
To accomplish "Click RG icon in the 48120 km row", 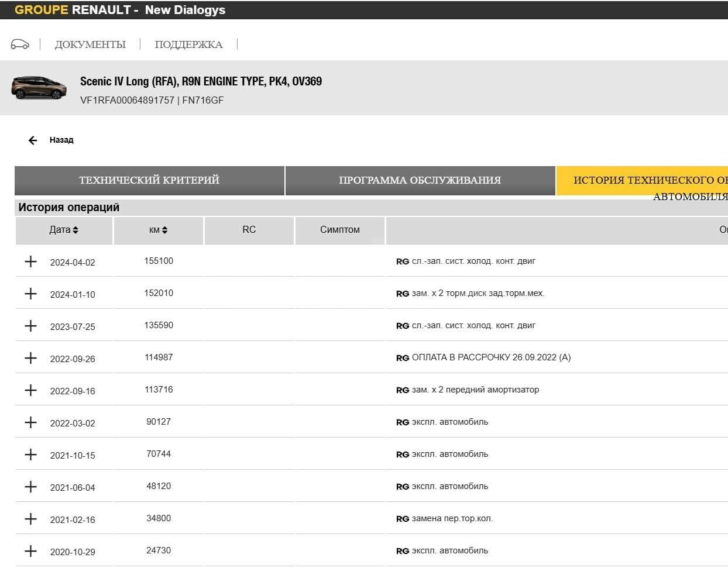I will [x=403, y=487].
